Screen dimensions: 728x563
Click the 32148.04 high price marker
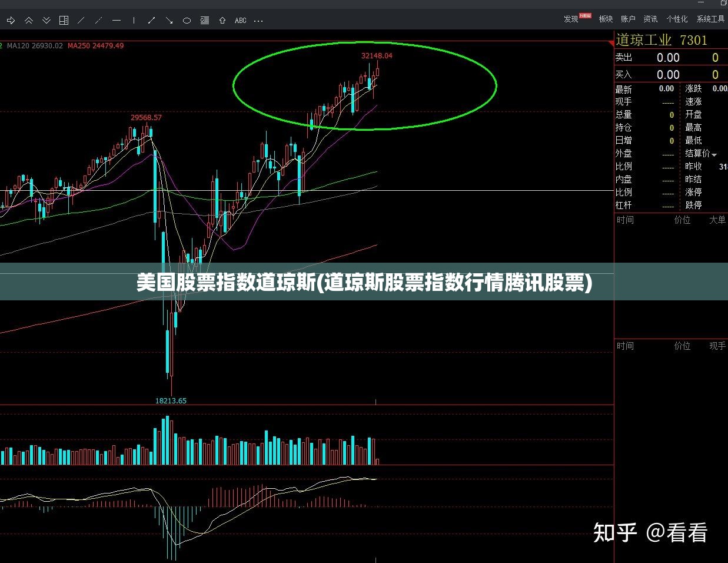coord(377,56)
